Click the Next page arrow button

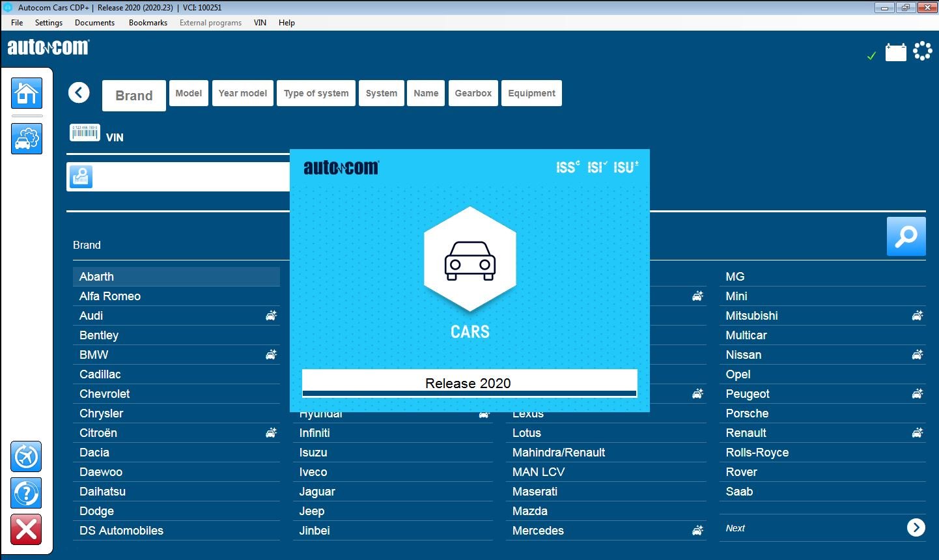pos(916,527)
